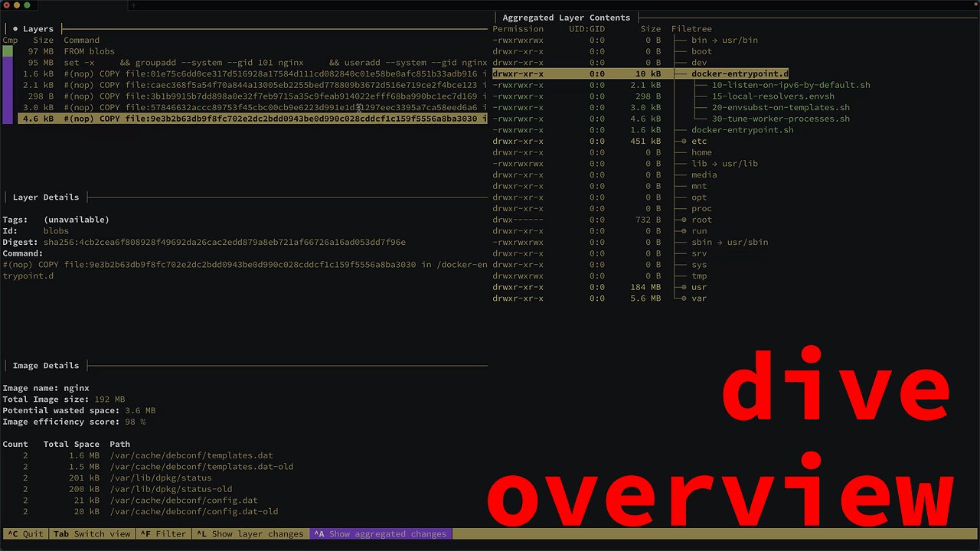Click Total Image size 192 MB line
980x551 pixels.
click(x=64, y=399)
